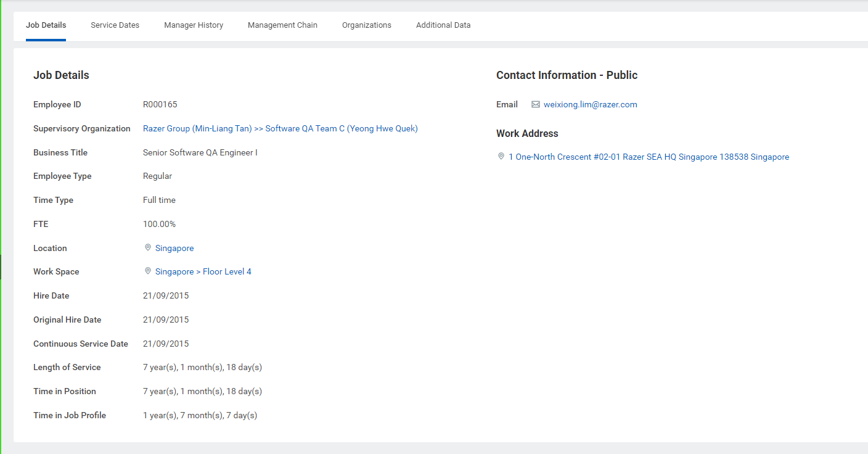Click the Location field label

[x=50, y=248]
